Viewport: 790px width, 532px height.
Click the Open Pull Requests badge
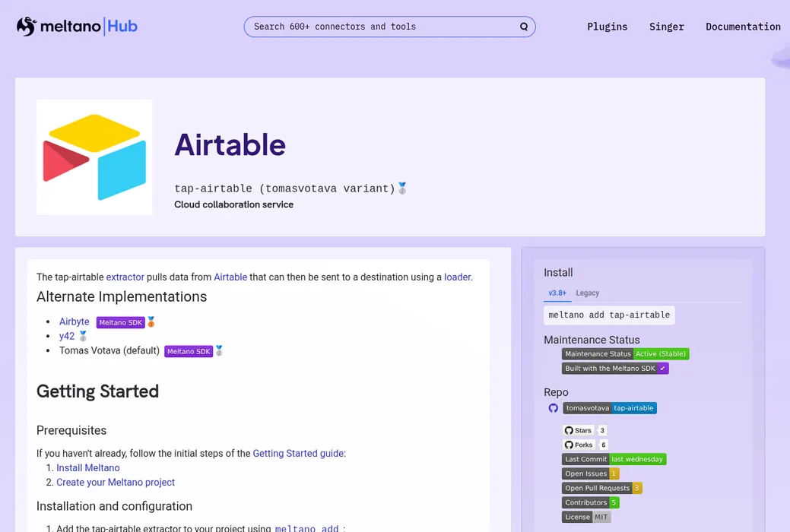[x=601, y=488]
